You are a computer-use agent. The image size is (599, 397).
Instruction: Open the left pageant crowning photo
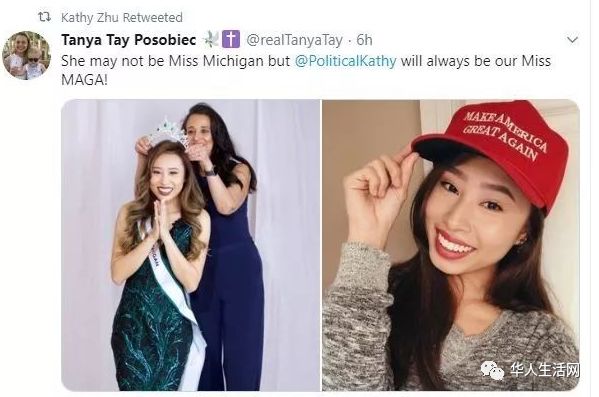[x=190, y=245]
